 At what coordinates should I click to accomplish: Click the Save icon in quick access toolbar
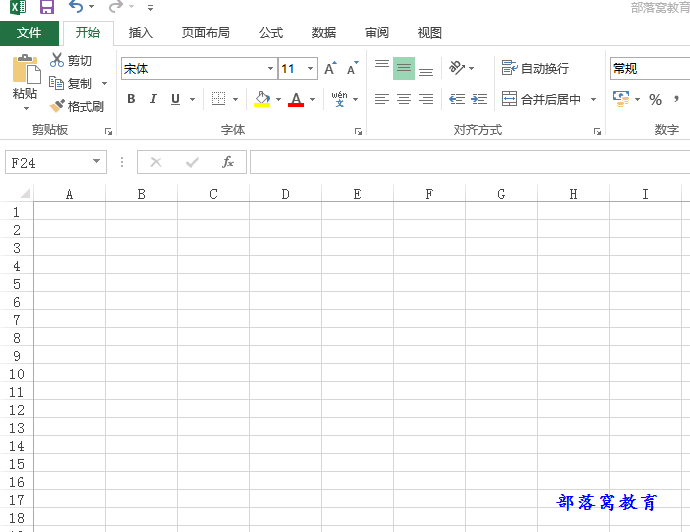coord(47,7)
